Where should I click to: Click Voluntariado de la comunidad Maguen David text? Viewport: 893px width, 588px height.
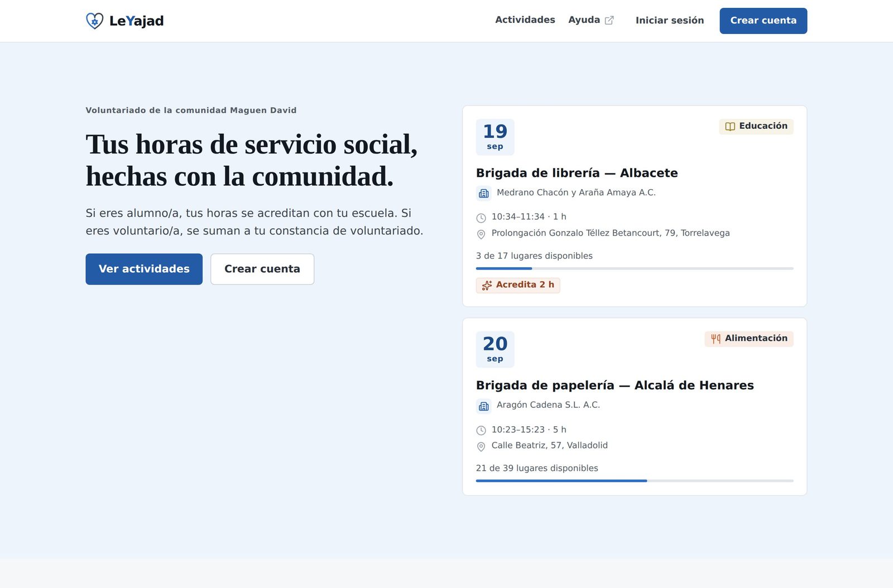tap(191, 110)
